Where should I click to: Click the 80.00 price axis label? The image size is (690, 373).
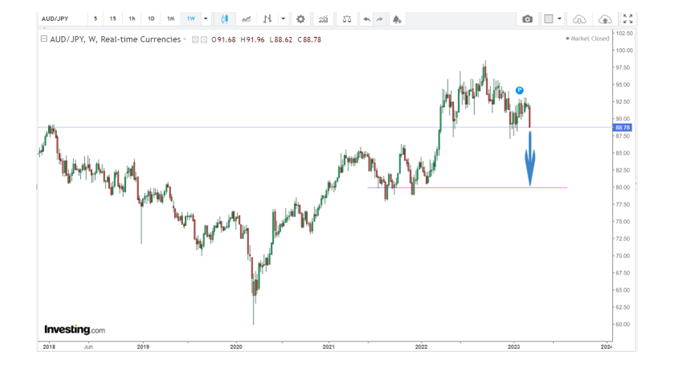point(623,187)
